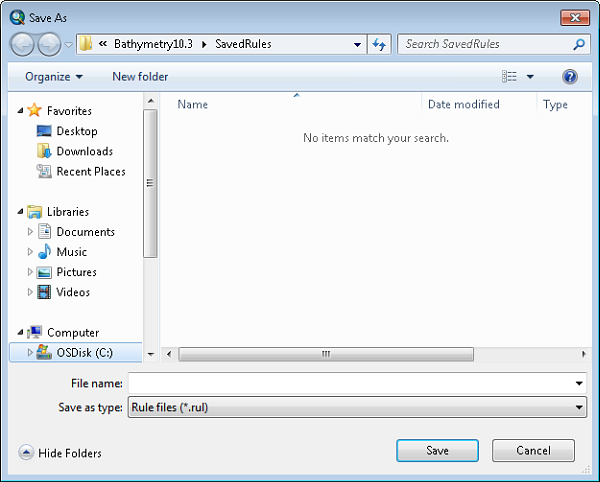The width and height of the screenshot is (600, 482).
Task: Open the Videos library
Action: [x=73, y=292]
